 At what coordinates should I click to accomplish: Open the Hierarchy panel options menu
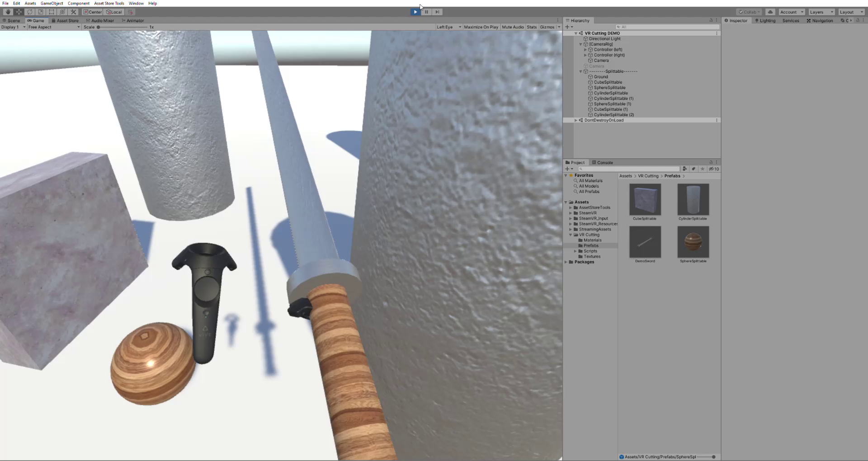click(x=717, y=20)
